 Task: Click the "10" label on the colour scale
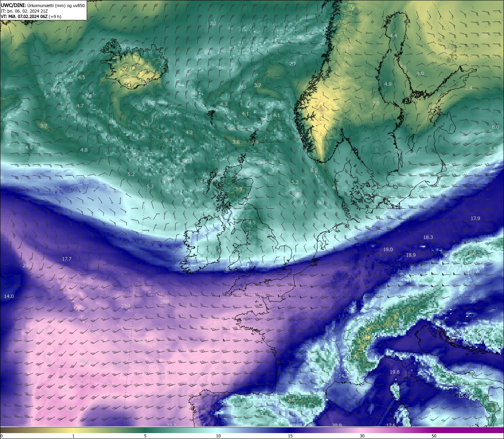tap(218, 436)
